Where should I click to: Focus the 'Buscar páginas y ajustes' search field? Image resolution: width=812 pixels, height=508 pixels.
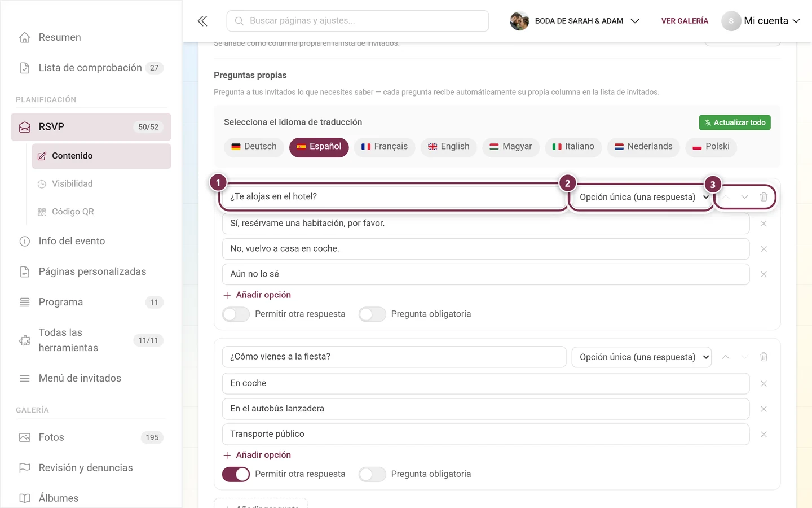[358, 21]
